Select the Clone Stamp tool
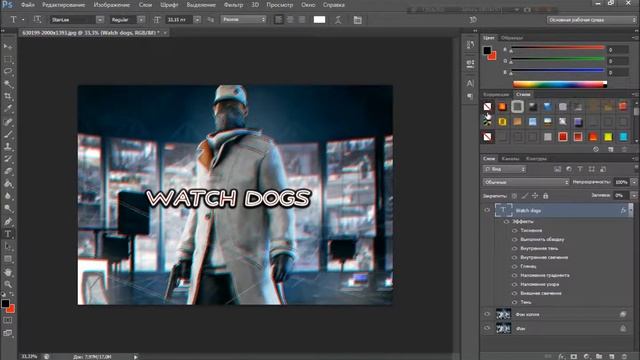This screenshot has width=640, height=360. [x=8, y=146]
